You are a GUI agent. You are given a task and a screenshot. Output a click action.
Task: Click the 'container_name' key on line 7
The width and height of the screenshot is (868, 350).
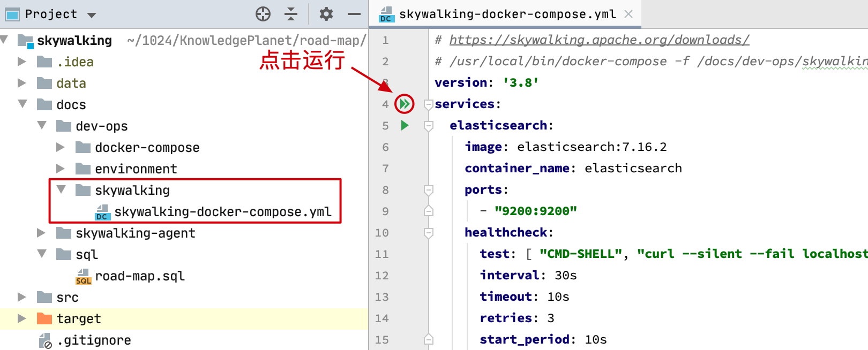click(517, 169)
